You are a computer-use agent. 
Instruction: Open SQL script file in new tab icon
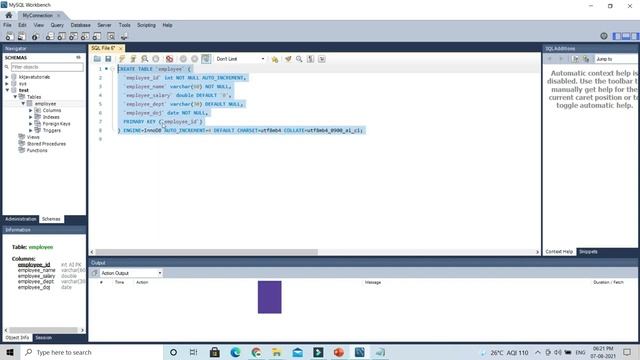click(x=21, y=37)
